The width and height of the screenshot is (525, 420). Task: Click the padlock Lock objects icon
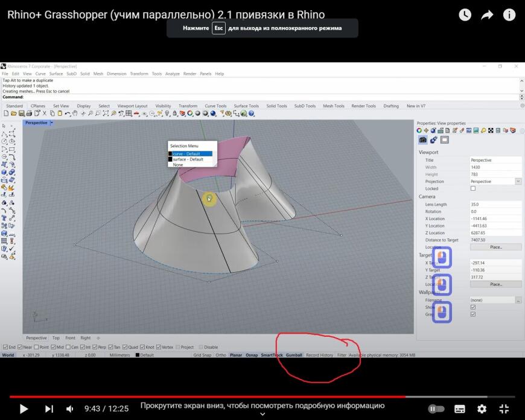175,113
